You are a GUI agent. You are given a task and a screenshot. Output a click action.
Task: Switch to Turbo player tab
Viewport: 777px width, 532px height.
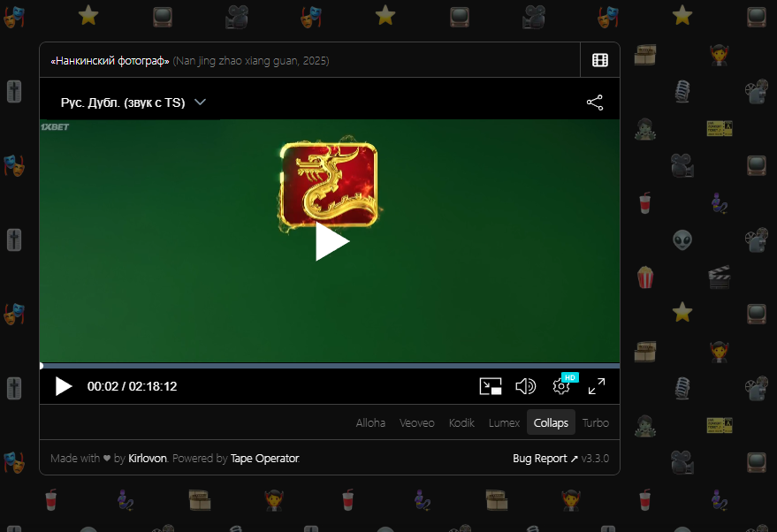click(x=596, y=422)
